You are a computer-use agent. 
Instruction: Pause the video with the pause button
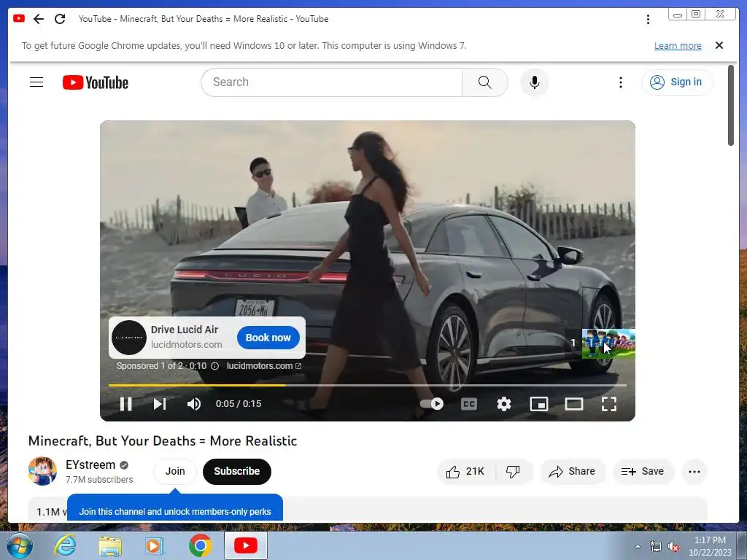coord(125,404)
